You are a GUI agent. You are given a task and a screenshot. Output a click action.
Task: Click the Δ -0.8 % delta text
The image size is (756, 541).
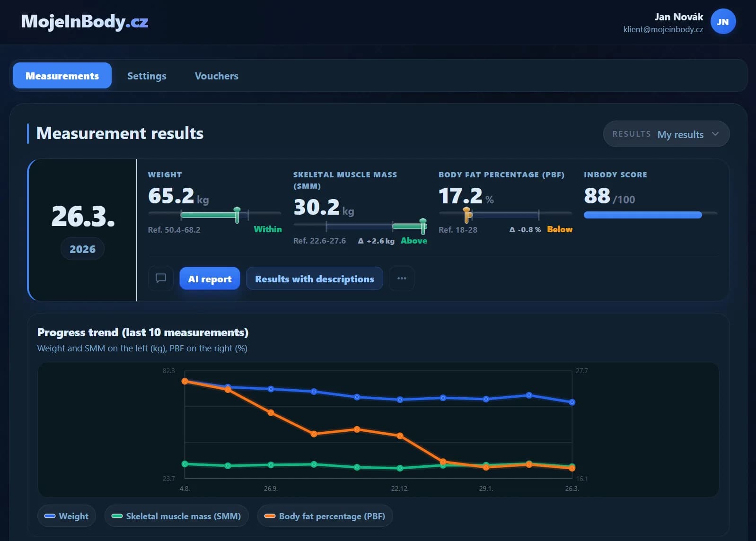525,229
